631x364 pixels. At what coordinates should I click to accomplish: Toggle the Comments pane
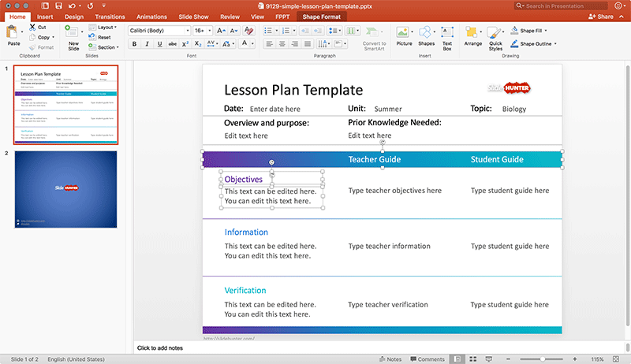click(428, 359)
